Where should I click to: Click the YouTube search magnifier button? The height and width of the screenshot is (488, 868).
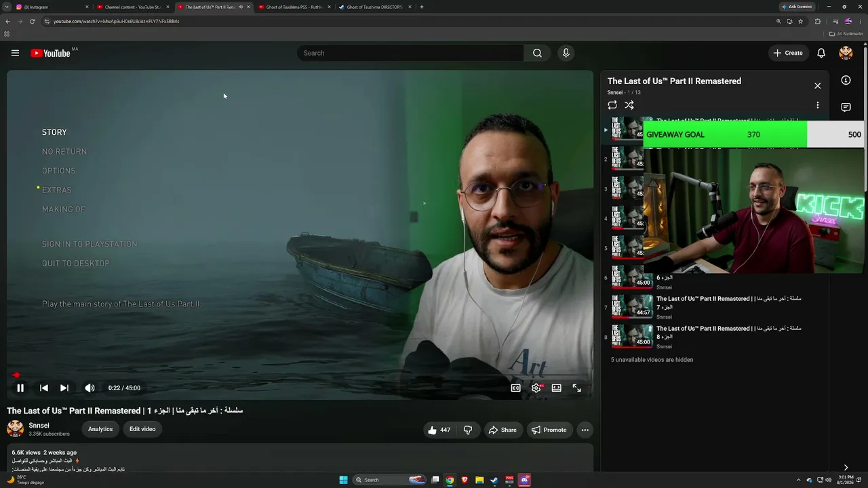click(x=537, y=53)
